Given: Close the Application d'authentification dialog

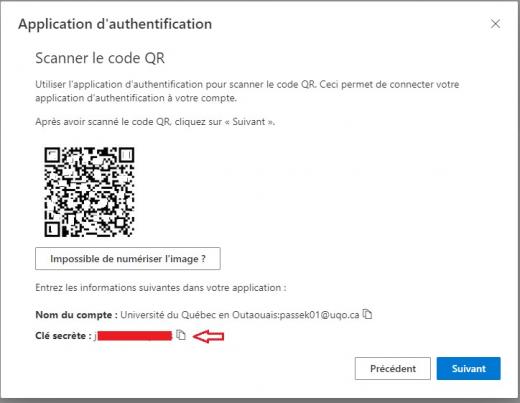Looking at the screenshot, I should tap(495, 24).
